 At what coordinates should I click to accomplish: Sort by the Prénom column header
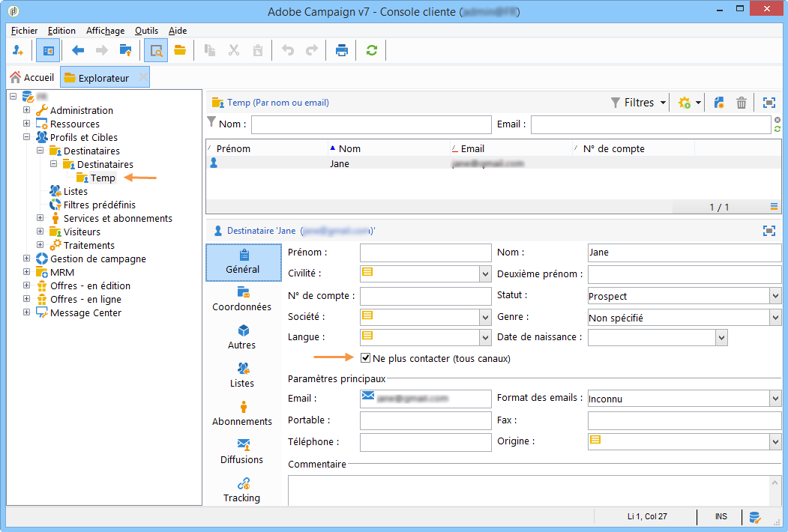(267, 148)
